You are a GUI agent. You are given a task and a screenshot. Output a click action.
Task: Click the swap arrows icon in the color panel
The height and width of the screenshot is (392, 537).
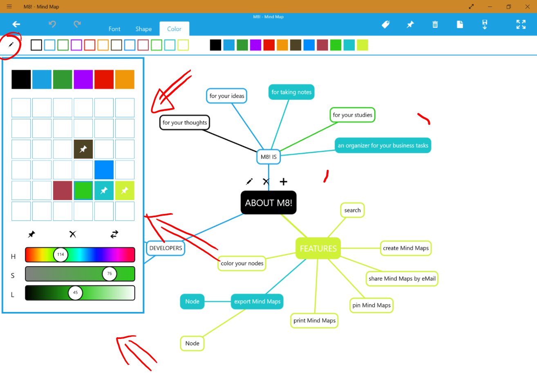coord(114,234)
